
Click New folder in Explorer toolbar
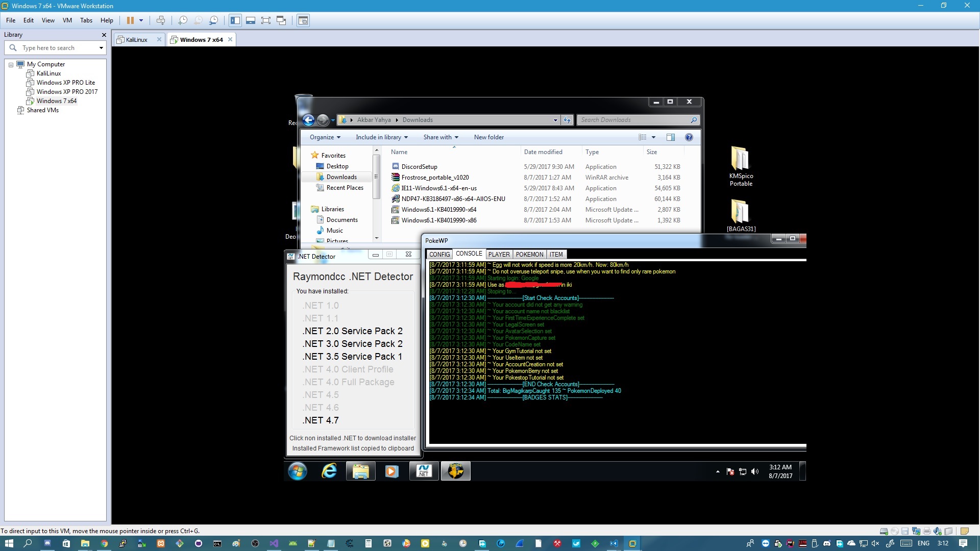pos(488,137)
